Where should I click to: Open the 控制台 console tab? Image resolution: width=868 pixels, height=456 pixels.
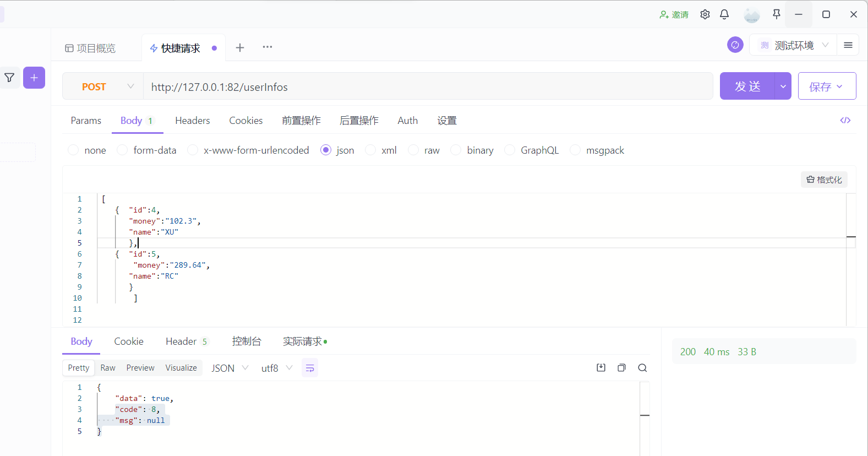[247, 341]
